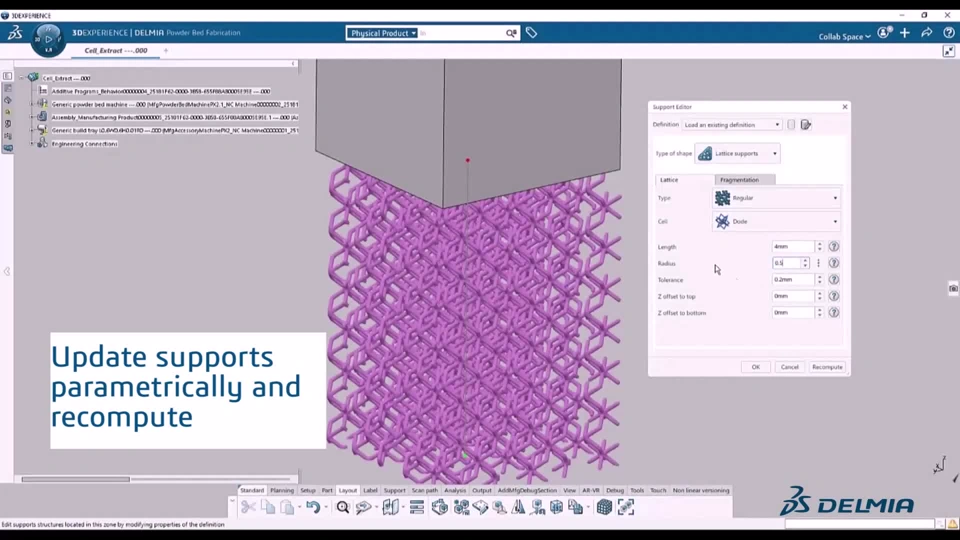Viewport: 960px width, 540px height.
Task: Click the OK button in Support Editor
Action: (756, 367)
